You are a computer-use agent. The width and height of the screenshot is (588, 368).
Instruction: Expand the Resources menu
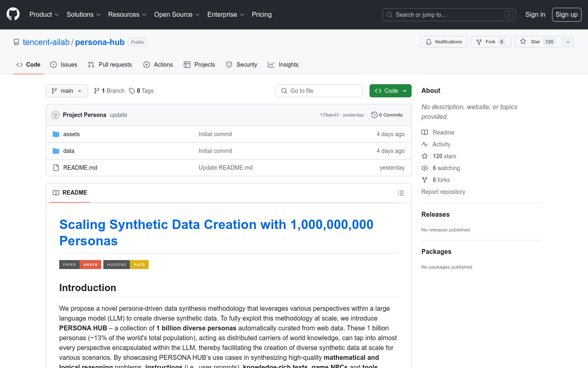pos(127,15)
